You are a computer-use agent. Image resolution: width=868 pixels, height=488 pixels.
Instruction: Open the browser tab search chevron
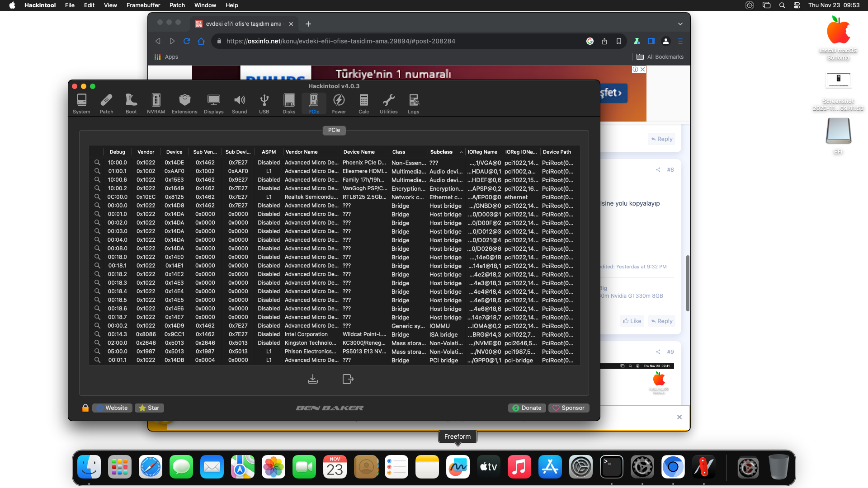[680, 23]
